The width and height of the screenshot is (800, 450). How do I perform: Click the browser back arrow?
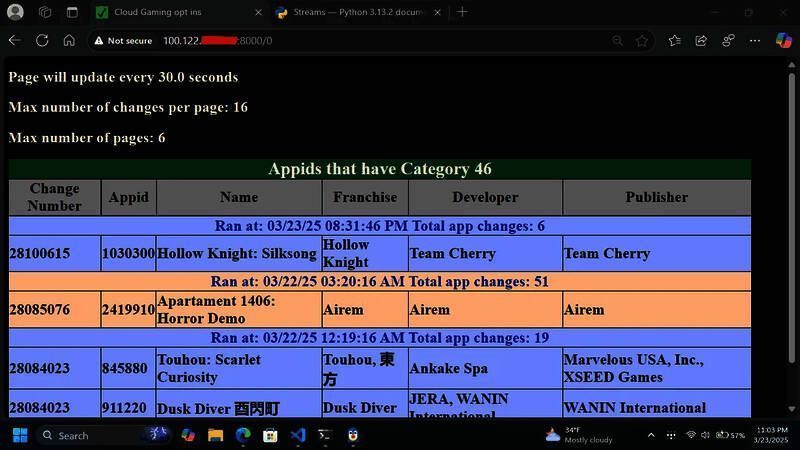14,41
